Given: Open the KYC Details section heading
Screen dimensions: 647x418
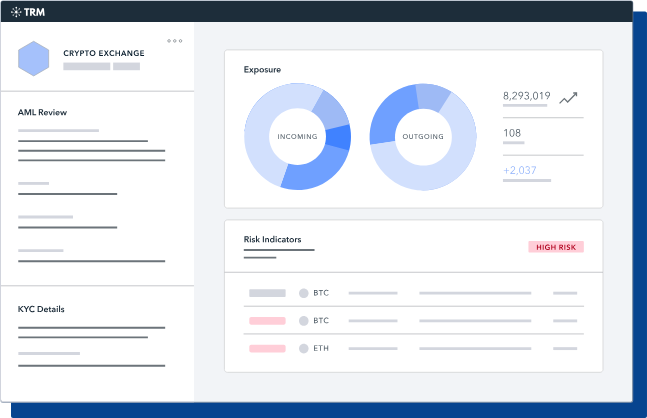Looking at the screenshot, I should pos(41,309).
